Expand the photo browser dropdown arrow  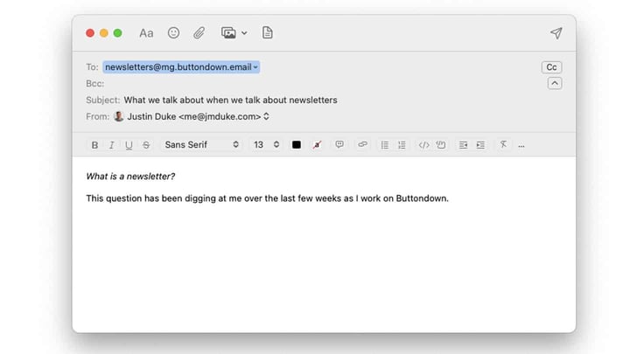[x=244, y=33]
